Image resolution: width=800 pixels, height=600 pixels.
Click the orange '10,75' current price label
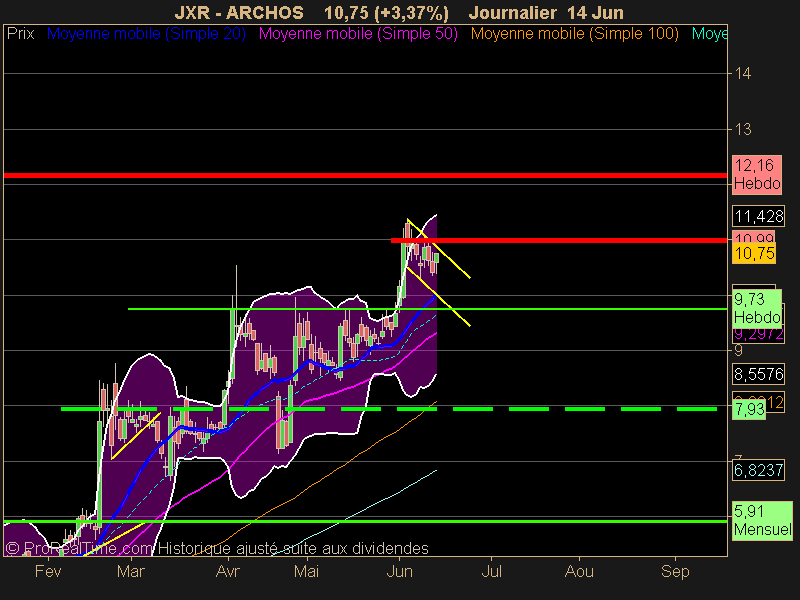pyautogui.click(x=754, y=253)
